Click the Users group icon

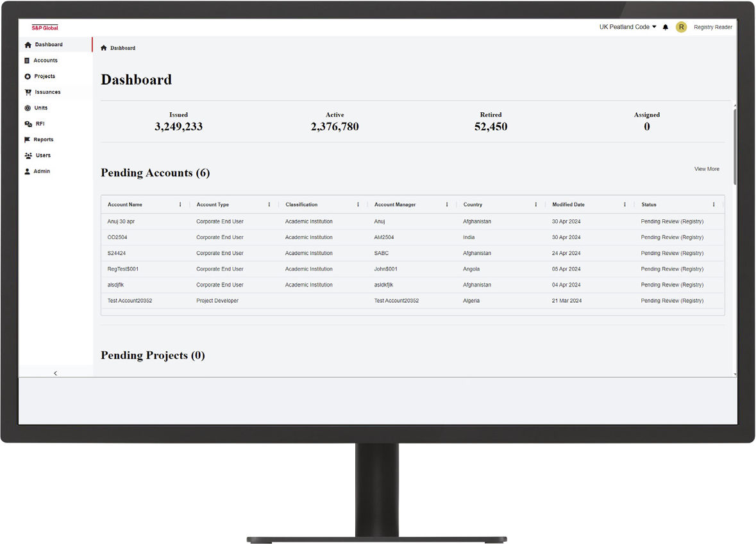(28, 156)
